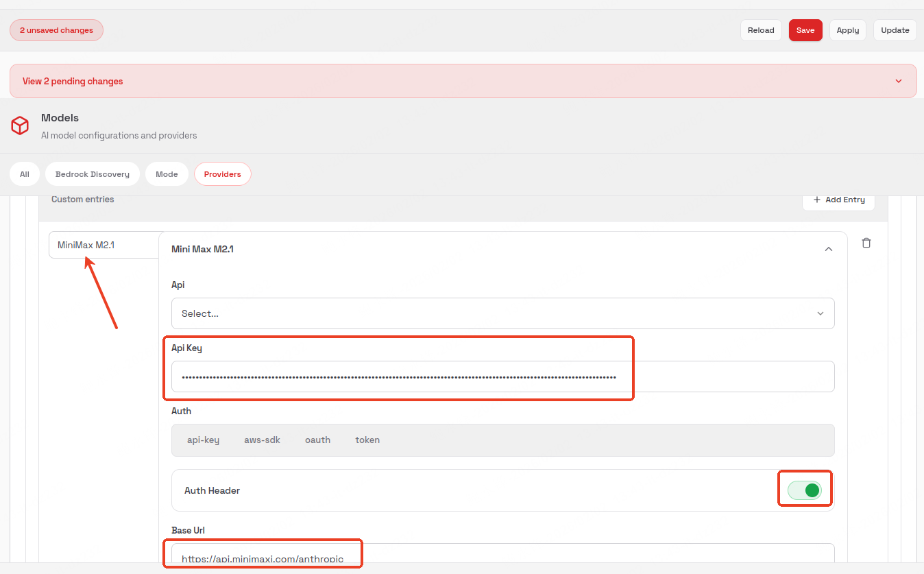Click the Models cube icon
This screenshot has width=924, height=574.
point(20,125)
